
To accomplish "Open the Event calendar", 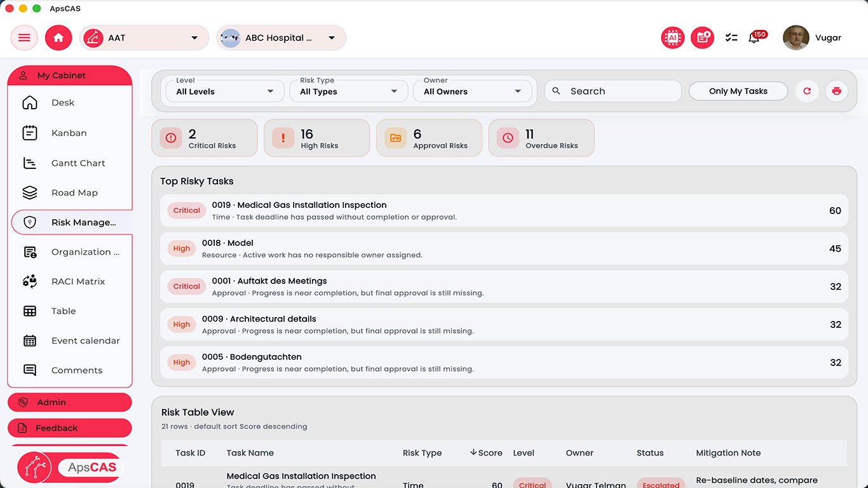I will coord(86,340).
